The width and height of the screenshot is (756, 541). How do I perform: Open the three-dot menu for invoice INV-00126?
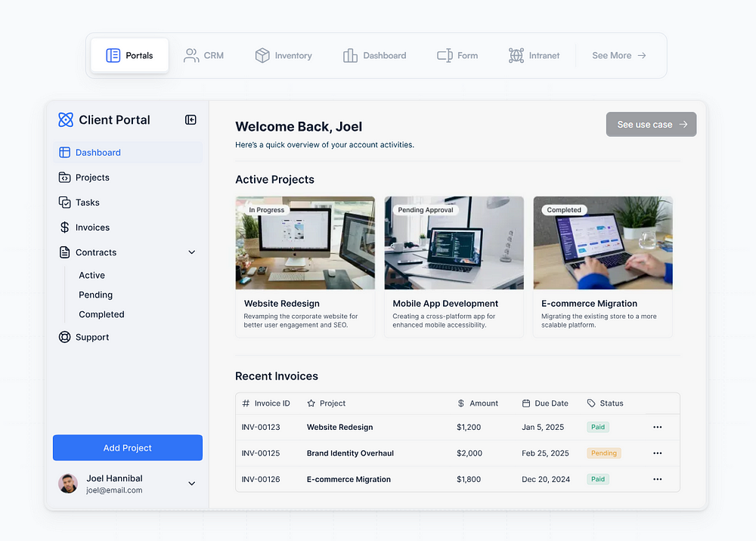[658, 479]
